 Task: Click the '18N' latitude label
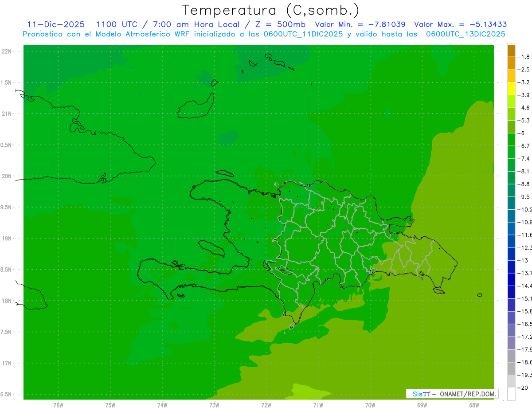pos(7,301)
